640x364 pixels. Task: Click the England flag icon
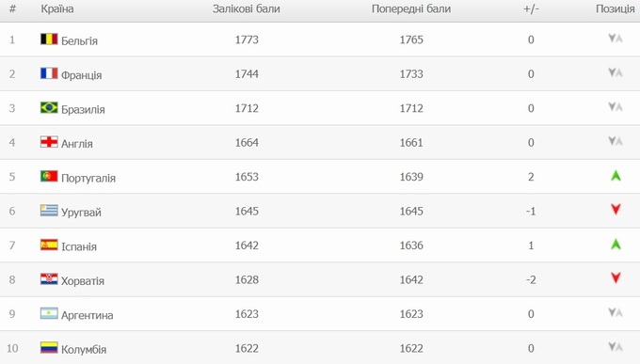coord(49,142)
